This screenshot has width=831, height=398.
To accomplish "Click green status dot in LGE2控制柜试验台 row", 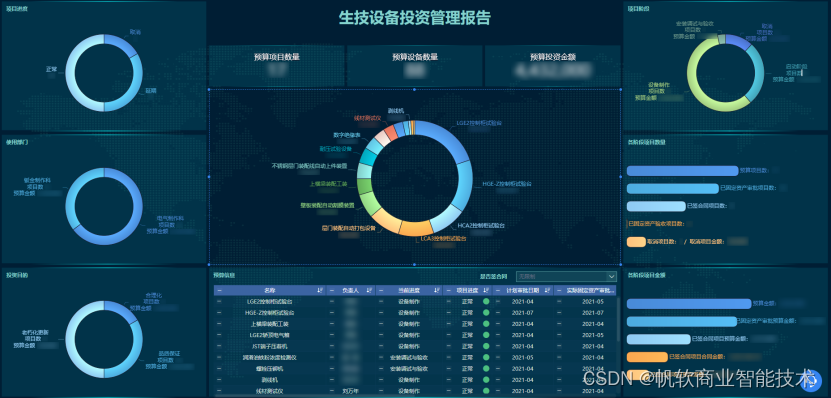I will [x=486, y=302].
